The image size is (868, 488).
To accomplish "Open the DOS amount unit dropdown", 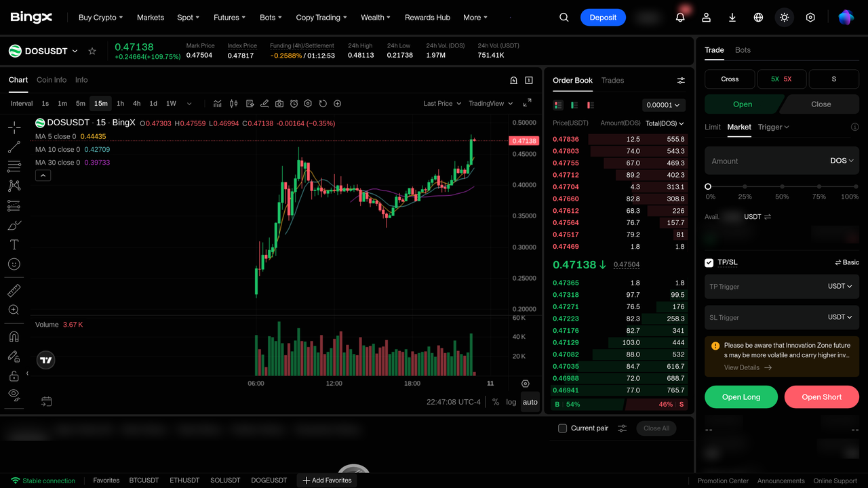I will 842,161.
